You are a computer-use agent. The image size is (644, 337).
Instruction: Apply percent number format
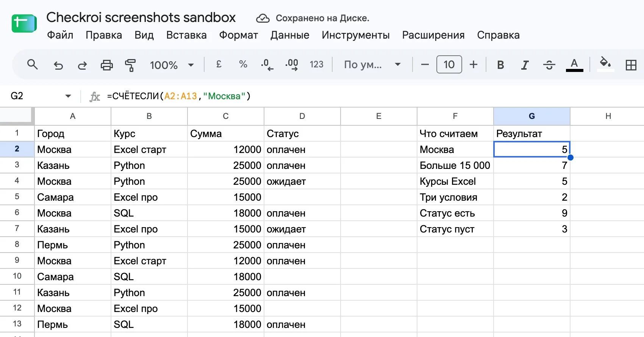[243, 64]
